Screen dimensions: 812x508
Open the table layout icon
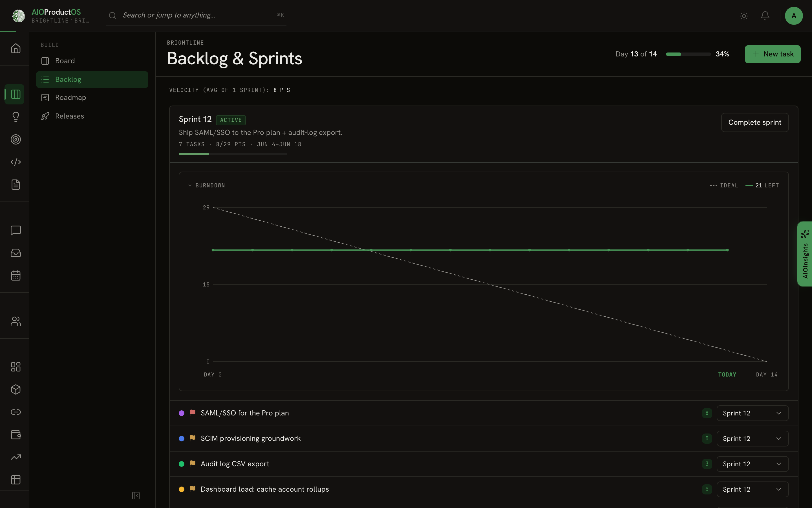pyautogui.click(x=16, y=480)
